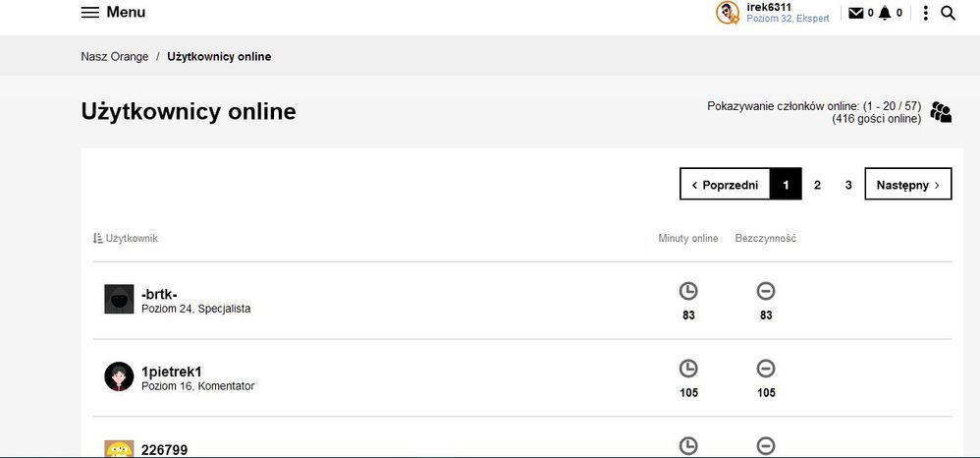Click the search magnifier icon
980x458 pixels.
coord(948,13)
